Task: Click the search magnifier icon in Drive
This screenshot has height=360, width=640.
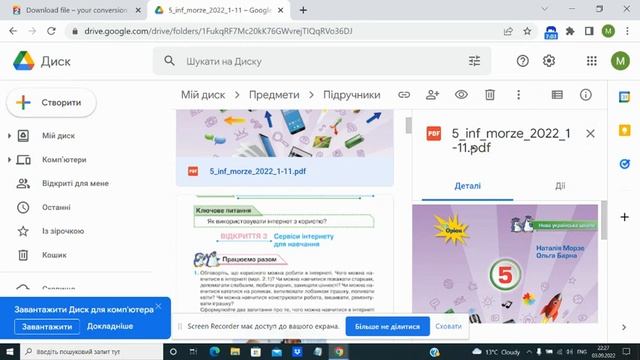Action: 169,61
